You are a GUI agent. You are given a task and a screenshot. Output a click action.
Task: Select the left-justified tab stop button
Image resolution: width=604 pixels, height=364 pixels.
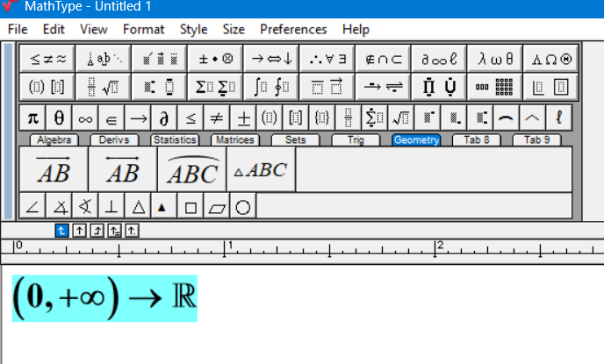pos(61,231)
